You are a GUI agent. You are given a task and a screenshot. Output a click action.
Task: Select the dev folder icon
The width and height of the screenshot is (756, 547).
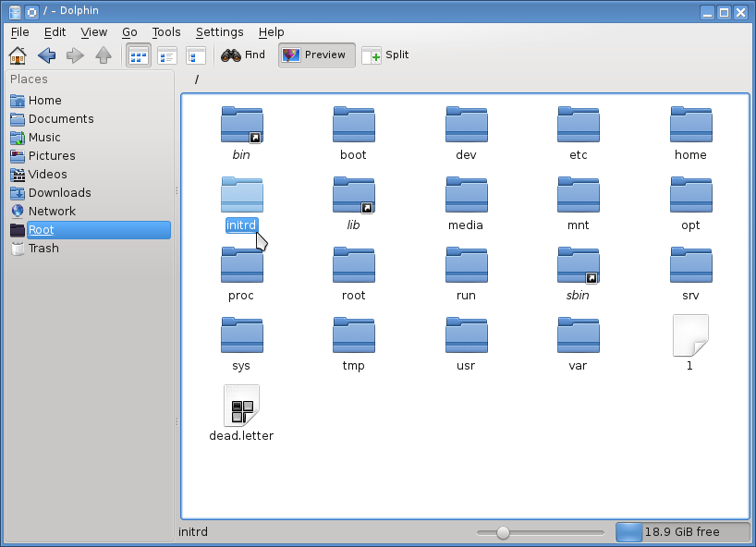(466, 125)
